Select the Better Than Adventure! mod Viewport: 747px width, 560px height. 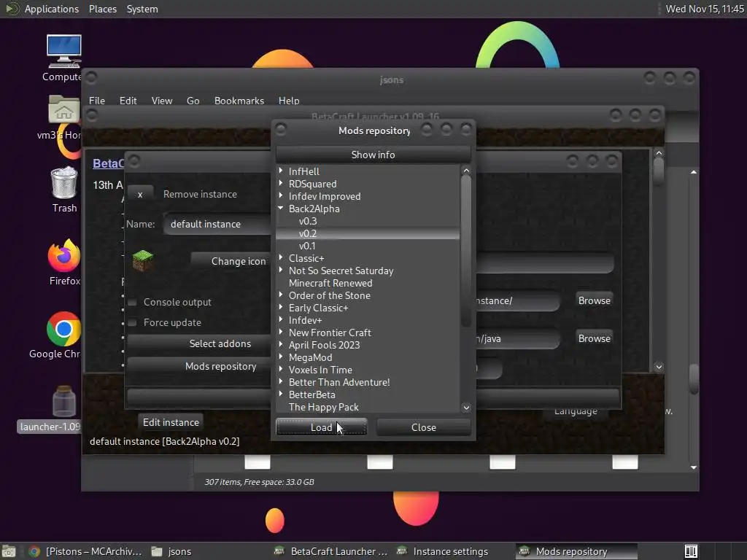(x=339, y=382)
